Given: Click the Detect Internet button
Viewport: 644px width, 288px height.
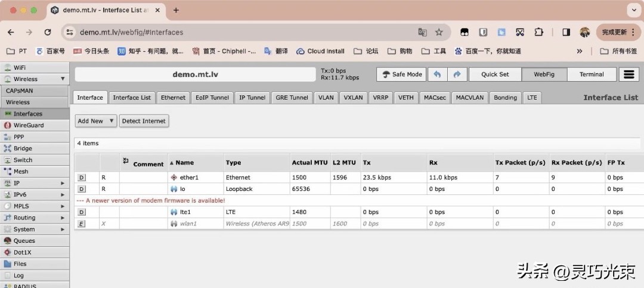Looking at the screenshot, I should [x=144, y=121].
